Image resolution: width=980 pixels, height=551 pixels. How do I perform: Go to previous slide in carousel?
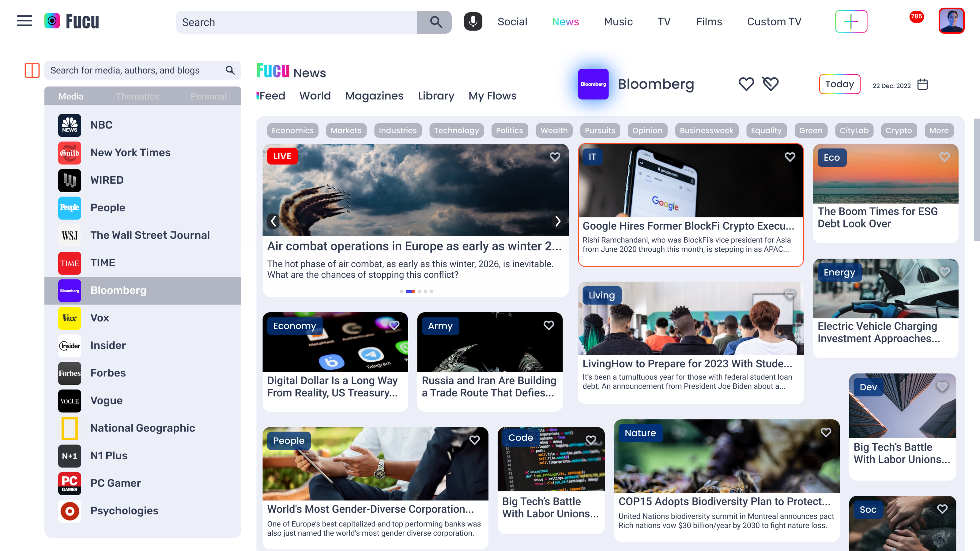[273, 221]
